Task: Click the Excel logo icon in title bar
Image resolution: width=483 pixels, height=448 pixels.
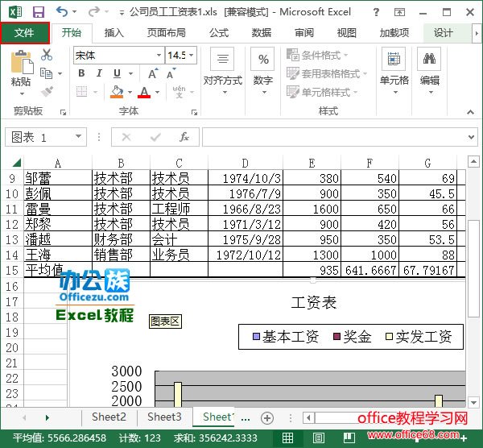Action: (15, 12)
